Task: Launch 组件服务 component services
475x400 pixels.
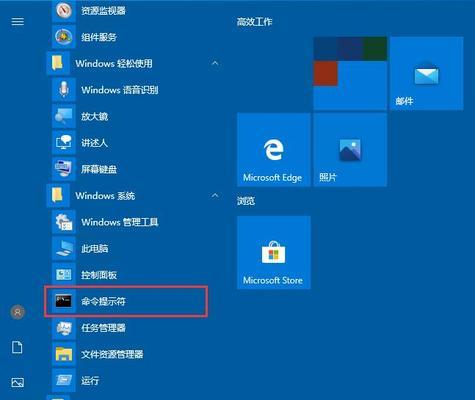Action: [133, 37]
